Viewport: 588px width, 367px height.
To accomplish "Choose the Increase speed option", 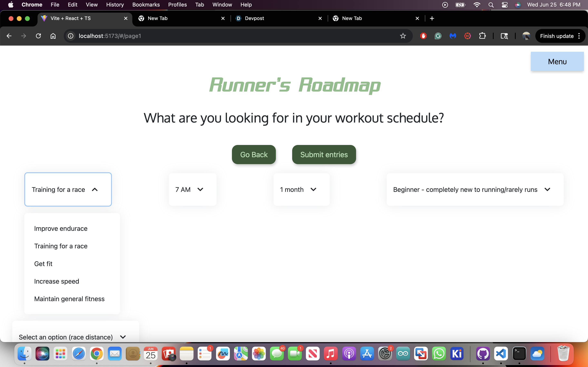I will 57,281.
